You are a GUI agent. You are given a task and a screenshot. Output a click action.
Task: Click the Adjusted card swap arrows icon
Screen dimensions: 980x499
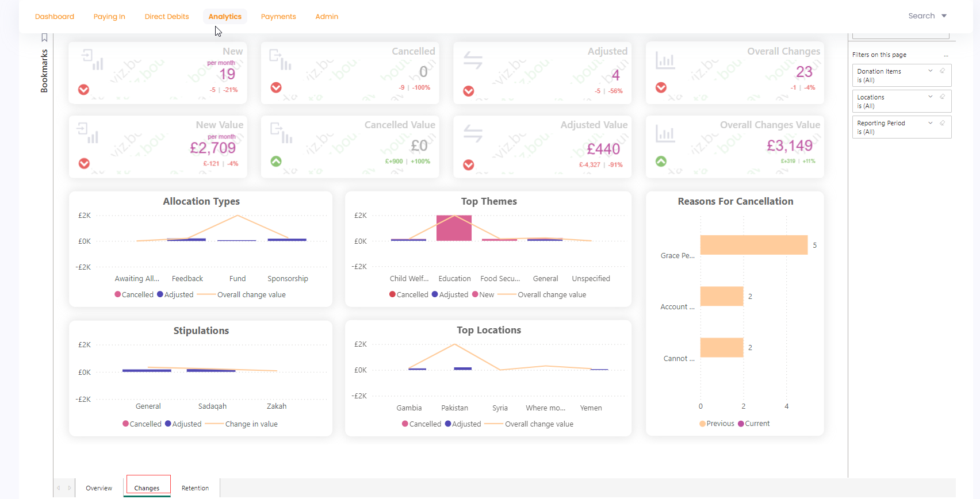pos(473,60)
